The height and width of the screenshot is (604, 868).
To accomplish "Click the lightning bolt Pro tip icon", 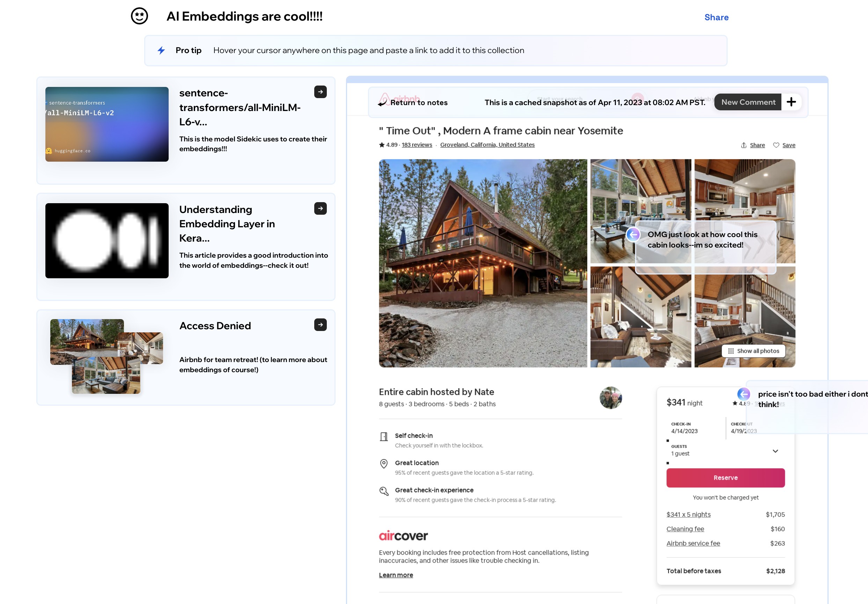I will 161,50.
